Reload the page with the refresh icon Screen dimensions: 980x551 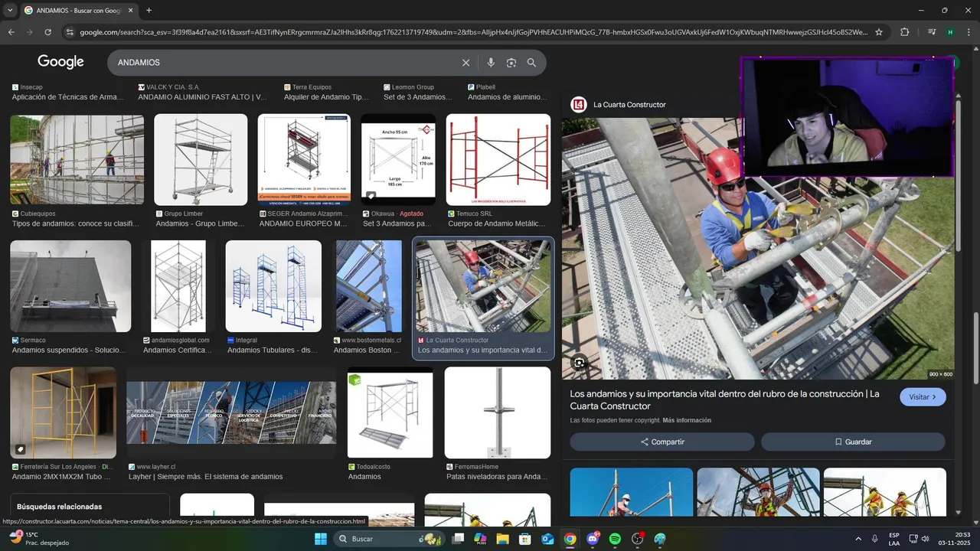(x=47, y=32)
